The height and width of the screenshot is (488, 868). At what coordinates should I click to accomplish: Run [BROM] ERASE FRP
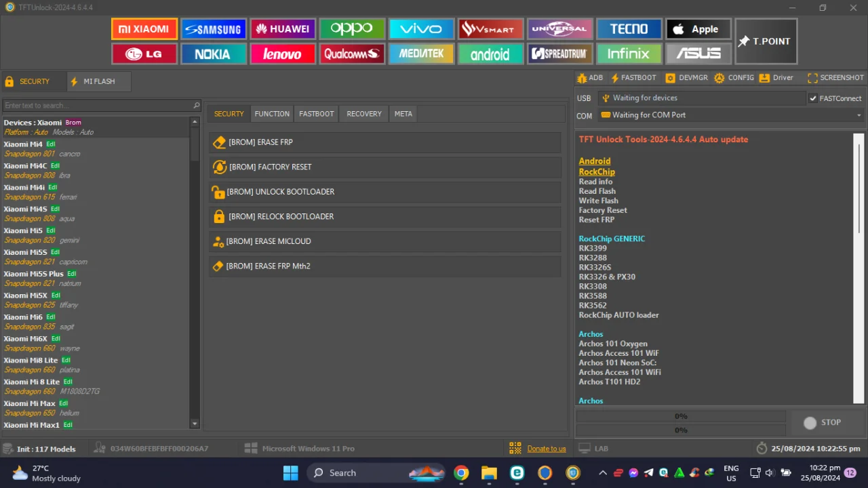pyautogui.click(x=385, y=142)
